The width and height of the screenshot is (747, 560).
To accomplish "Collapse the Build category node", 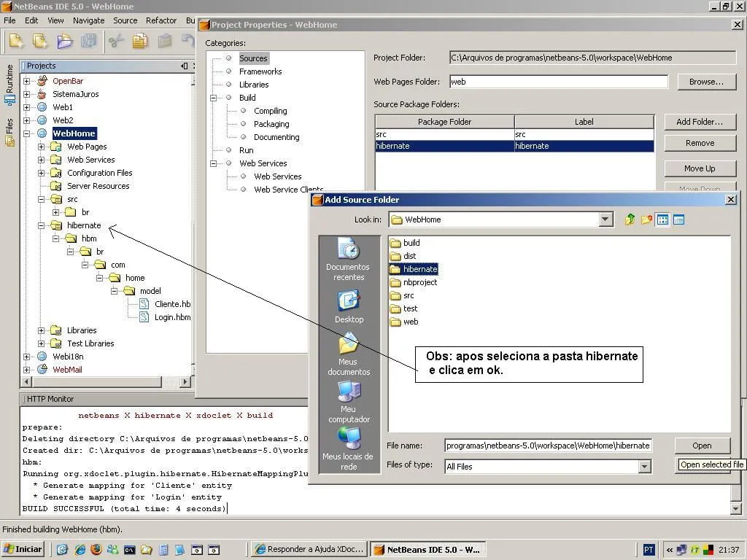I will tap(214, 98).
